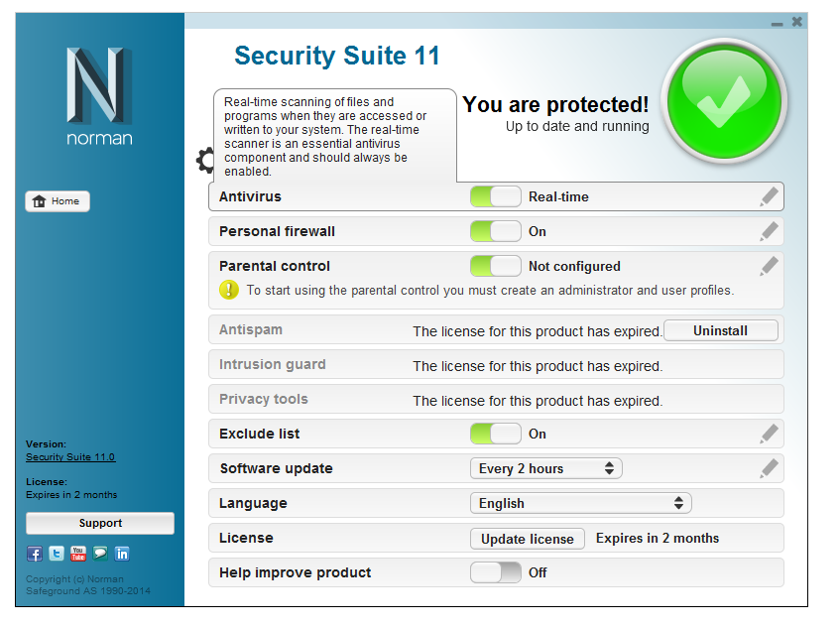Click the chat bubble forum icon
The height and width of the screenshot is (627, 840).
tap(100, 554)
